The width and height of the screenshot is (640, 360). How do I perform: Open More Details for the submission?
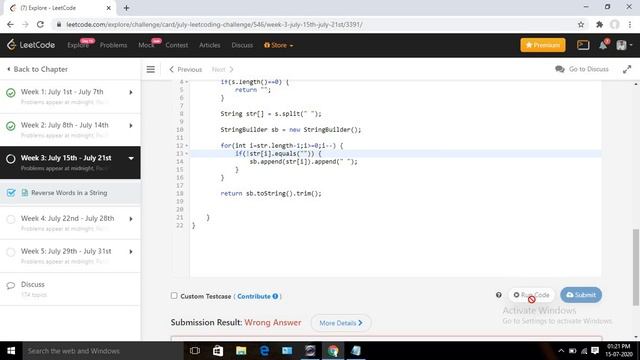pos(341,323)
